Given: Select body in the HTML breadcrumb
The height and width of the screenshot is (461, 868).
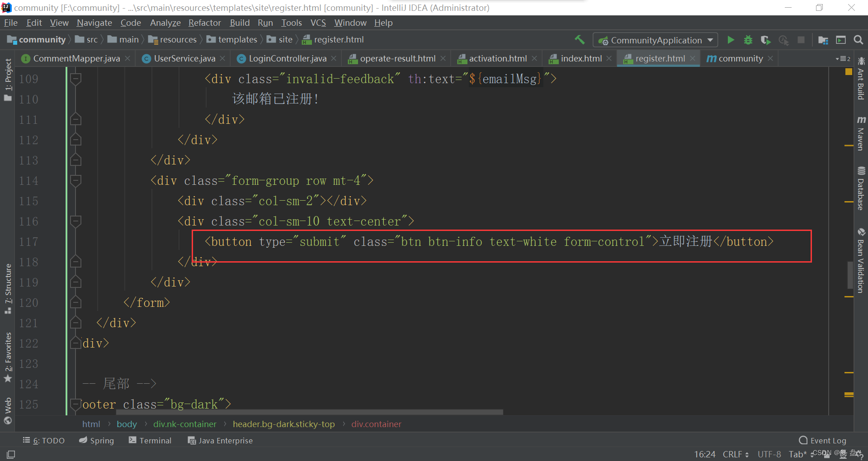Looking at the screenshot, I should [127, 424].
